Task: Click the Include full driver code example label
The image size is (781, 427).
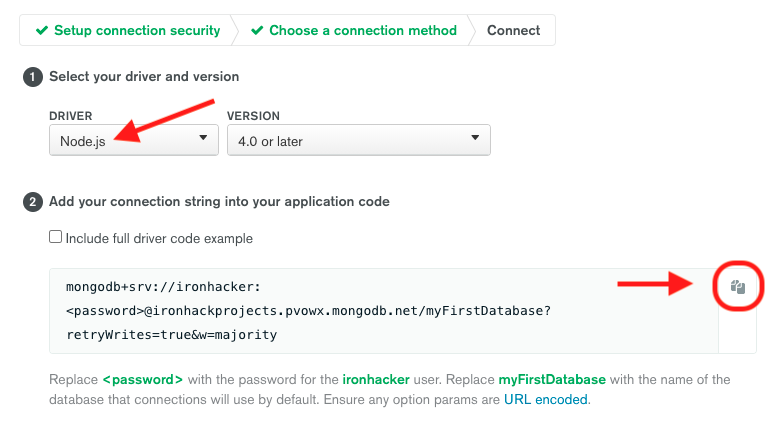Action: [158, 239]
